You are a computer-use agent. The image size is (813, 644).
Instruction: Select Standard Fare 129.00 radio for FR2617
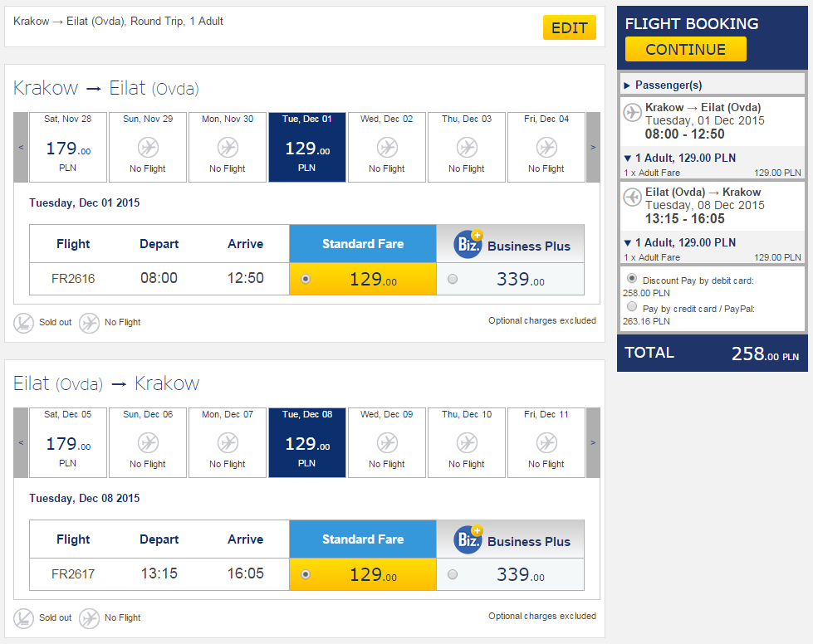[x=306, y=574]
